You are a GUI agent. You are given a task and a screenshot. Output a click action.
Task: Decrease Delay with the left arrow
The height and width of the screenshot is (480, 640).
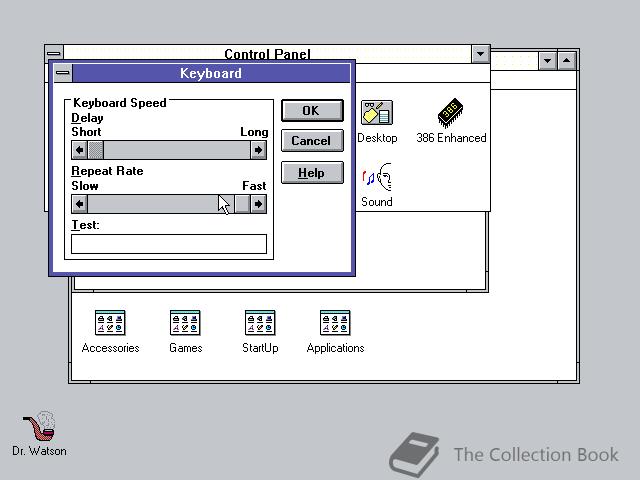pyautogui.click(x=80, y=150)
